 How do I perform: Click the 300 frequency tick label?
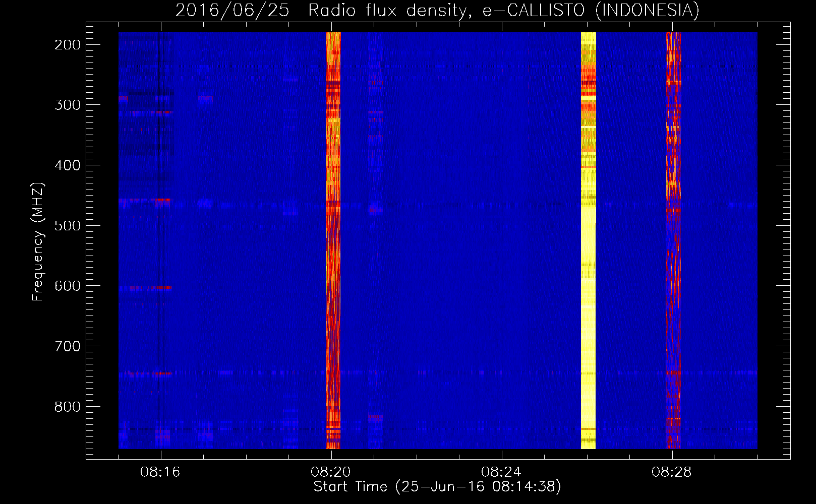(x=68, y=105)
